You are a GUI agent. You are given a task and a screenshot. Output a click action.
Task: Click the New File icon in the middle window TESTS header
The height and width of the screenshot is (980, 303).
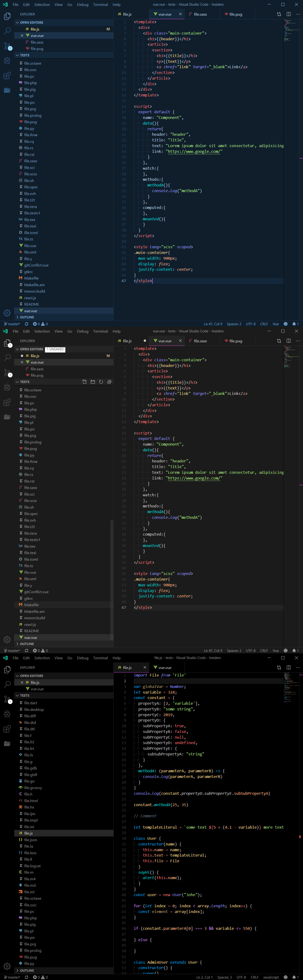pos(85,382)
